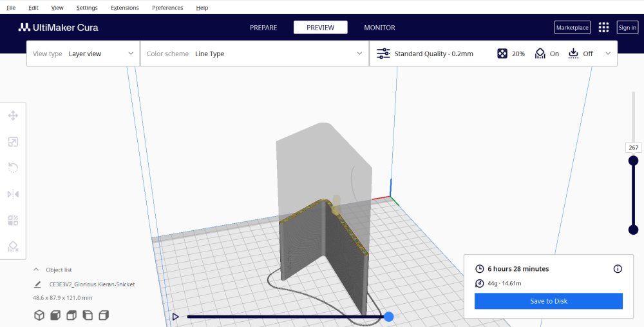Screen dimensions: 644x327
Task: Select the Rotate tool in left toolbar
Action: tap(13, 168)
